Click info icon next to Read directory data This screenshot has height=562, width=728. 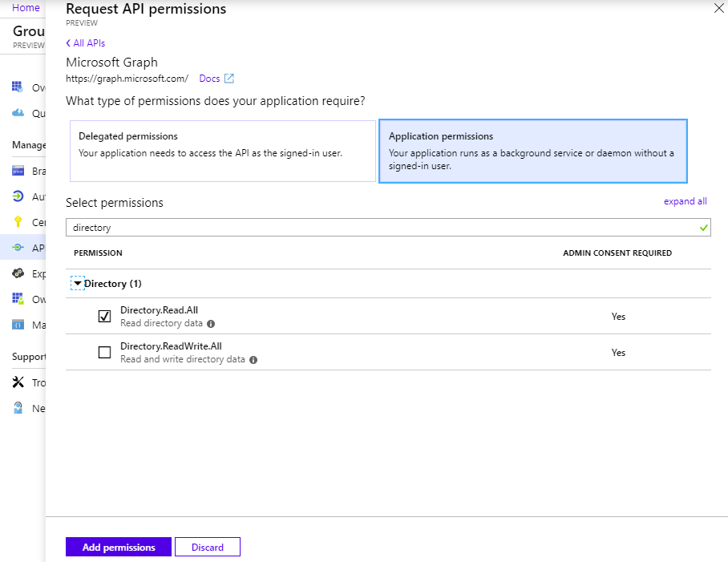coord(211,324)
